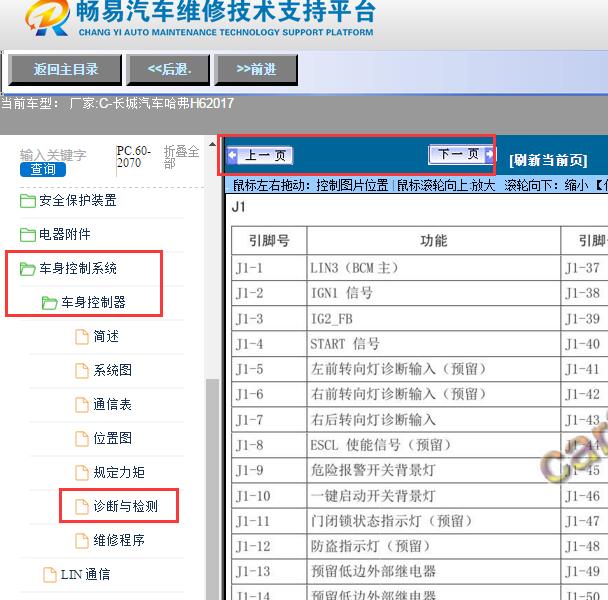The image size is (608, 600).
Task: Select cell J1-1
Action: coord(269,268)
